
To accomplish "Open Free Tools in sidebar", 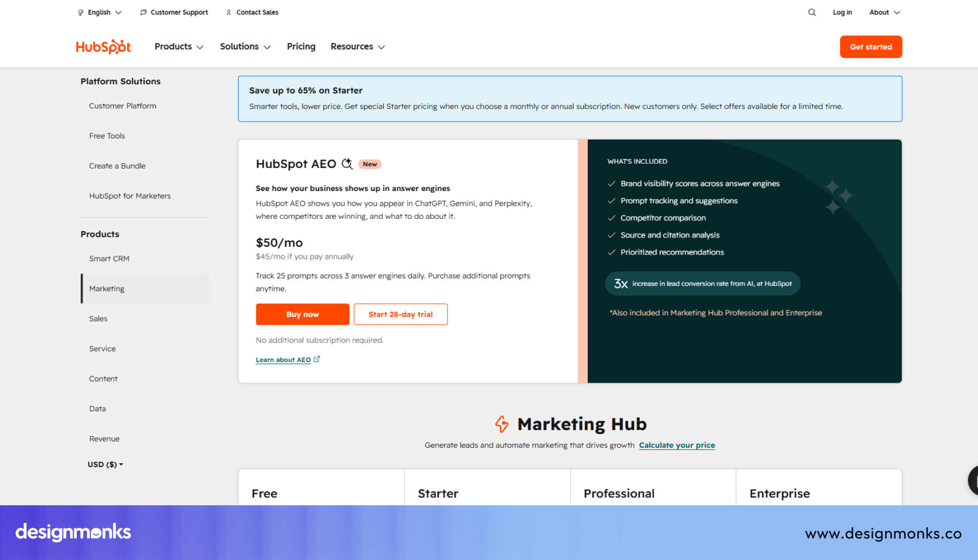I will pyautogui.click(x=107, y=136).
